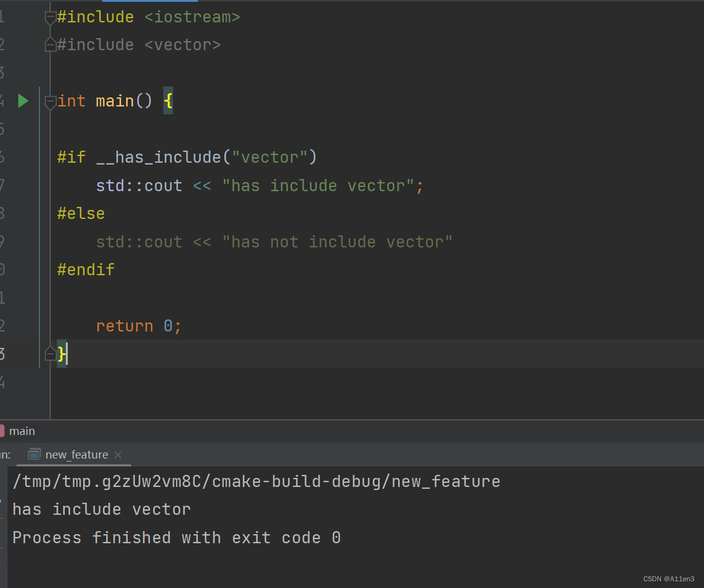Image resolution: width=704 pixels, height=588 pixels.
Task: Run main() via the green gutter play icon
Action: pyautogui.click(x=23, y=101)
